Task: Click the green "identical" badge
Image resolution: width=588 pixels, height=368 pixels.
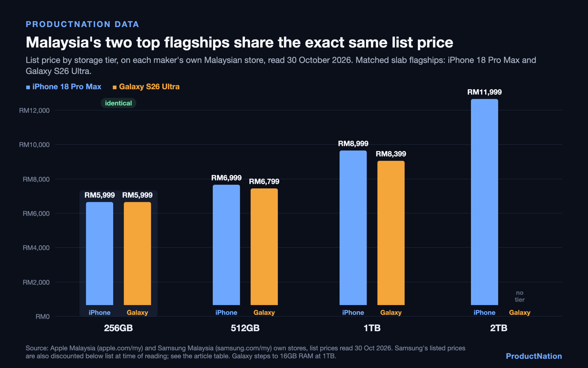Action: (x=118, y=103)
